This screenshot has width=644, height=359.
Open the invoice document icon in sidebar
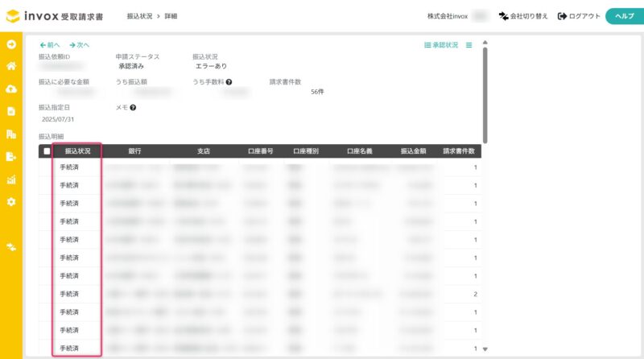(11, 111)
